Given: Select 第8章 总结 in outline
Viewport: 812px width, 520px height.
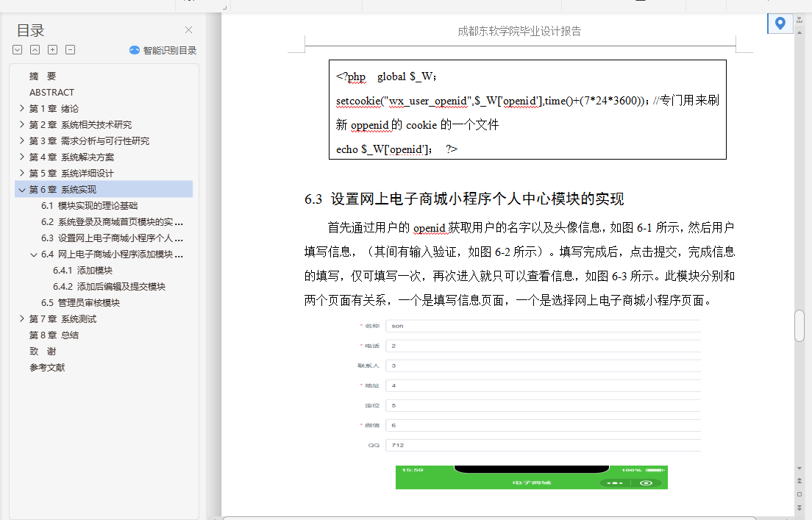Looking at the screenshot, I should tap(54, 335).
